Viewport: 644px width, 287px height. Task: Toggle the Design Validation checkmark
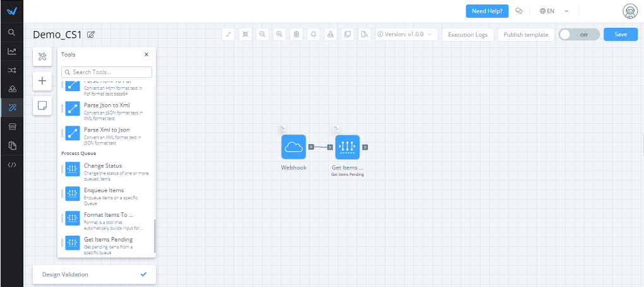pos(143,274)
